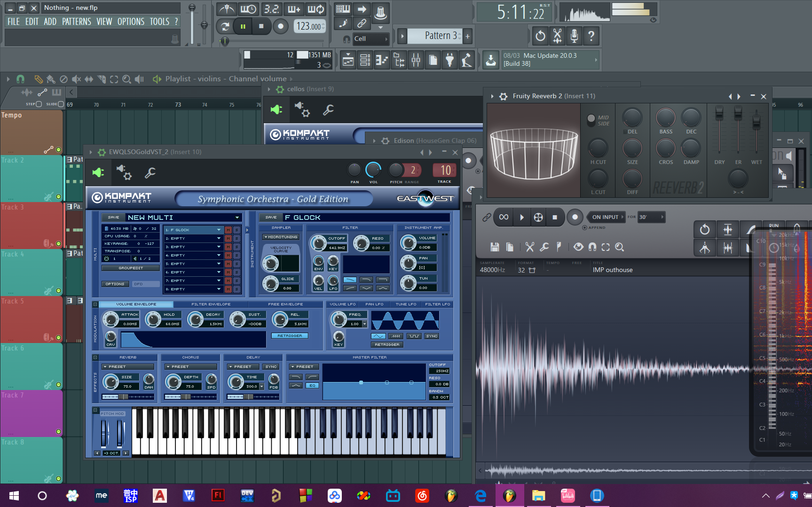Toggle SYNC in the Kompakt LFO section
This screenshot has width=812, height=507.
[x=432, y=336]
